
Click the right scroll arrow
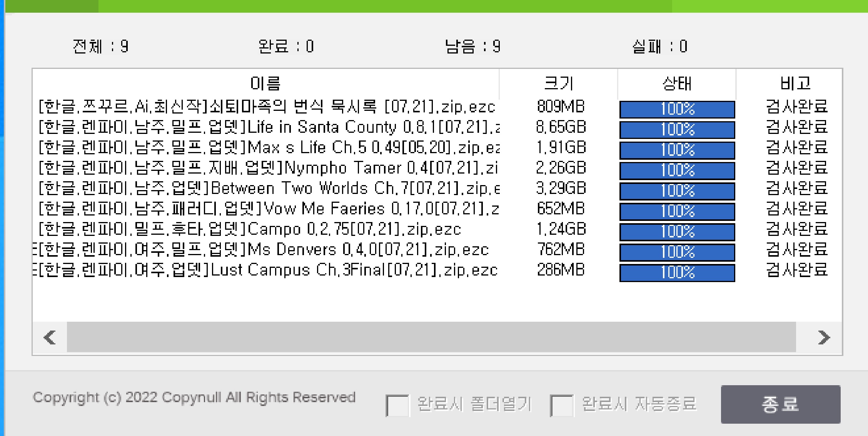click(823, 337)
